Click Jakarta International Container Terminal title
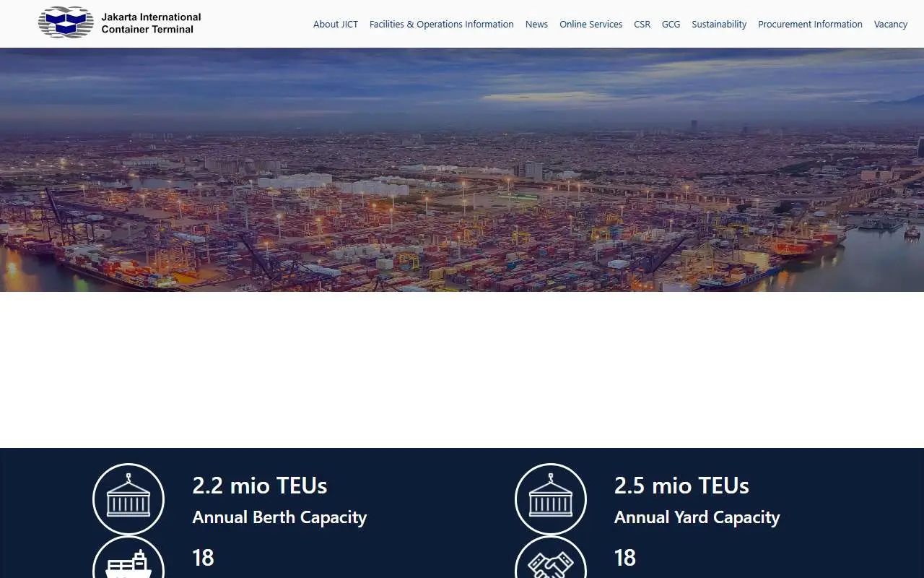Image resolution: width=924 pixels, height=578 pixels. tap(151, 23)
